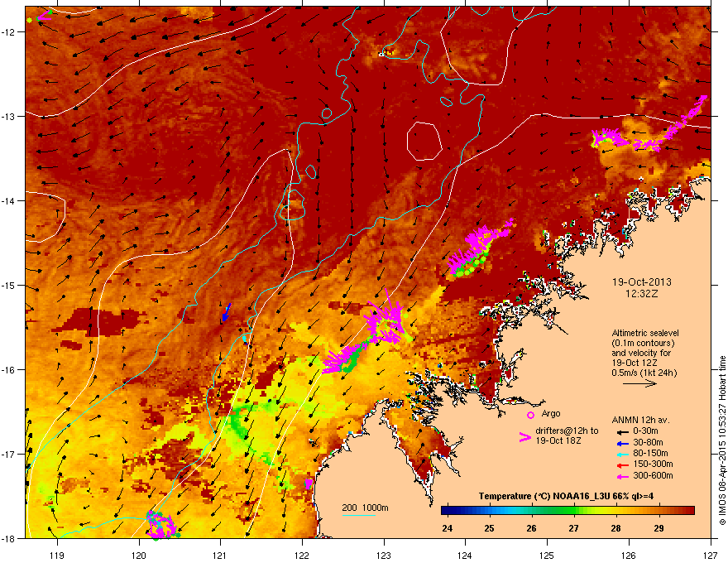This screenshot has width=728, height=563.
Task: Click the '125' longitude axis label
Action: pos(547,555)
